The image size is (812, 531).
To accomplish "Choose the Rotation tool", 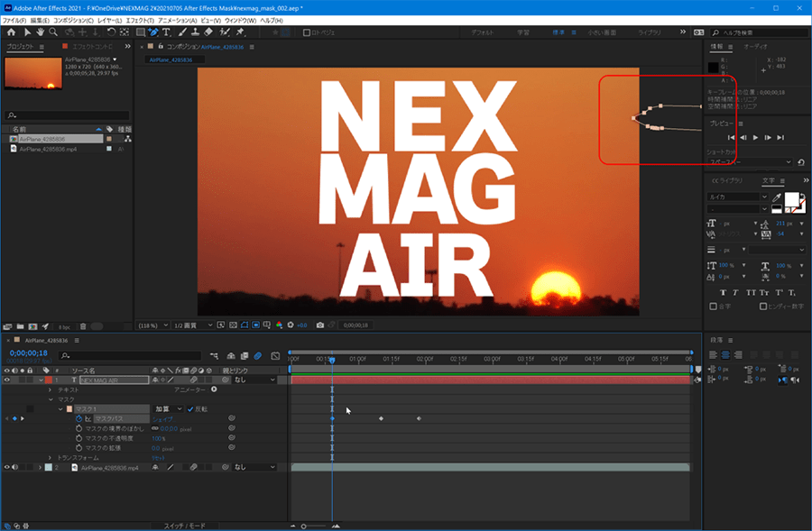I will [x=111, y=32].
